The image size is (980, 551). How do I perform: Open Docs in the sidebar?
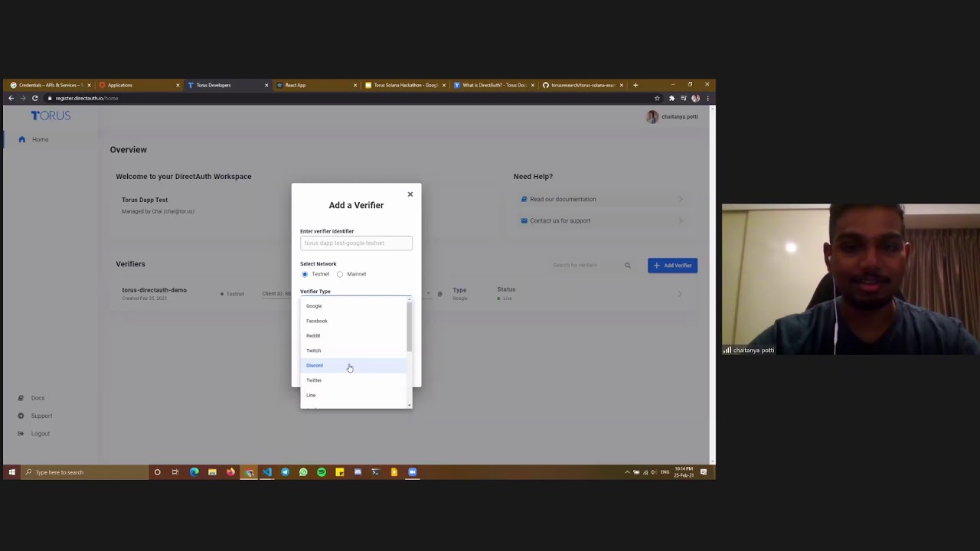tap(38, 398)
